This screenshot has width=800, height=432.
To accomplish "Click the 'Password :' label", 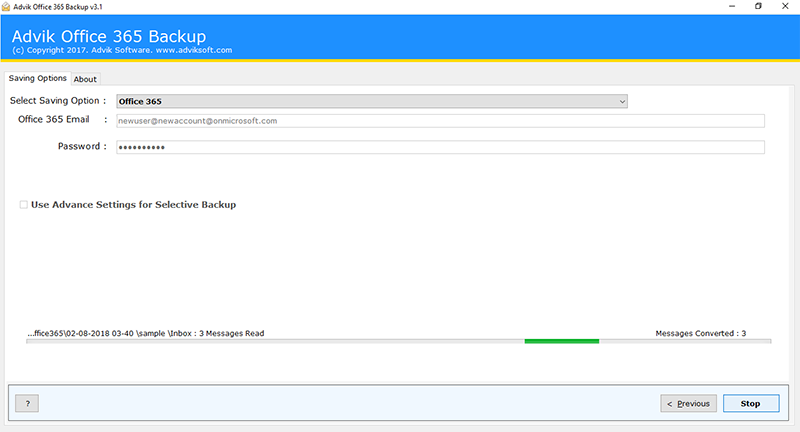I will (x=82, y=146).
